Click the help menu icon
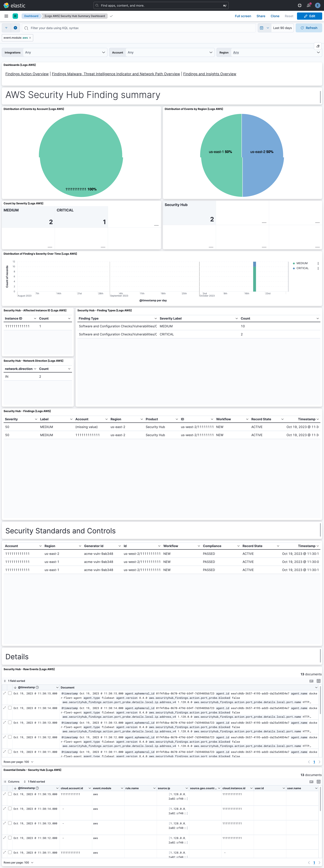This screenshot has width=324, height=868. 299,5
